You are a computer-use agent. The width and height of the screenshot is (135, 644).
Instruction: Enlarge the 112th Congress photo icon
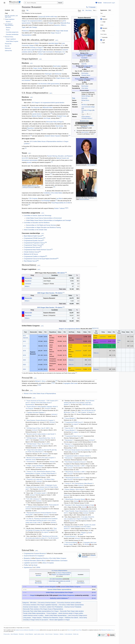(x=96, y=165)
